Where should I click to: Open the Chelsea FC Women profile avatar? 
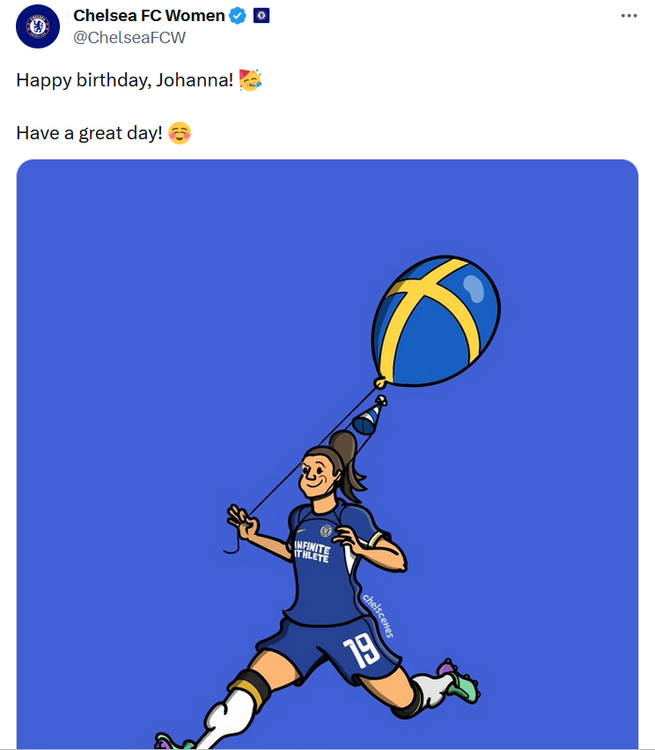38,26
